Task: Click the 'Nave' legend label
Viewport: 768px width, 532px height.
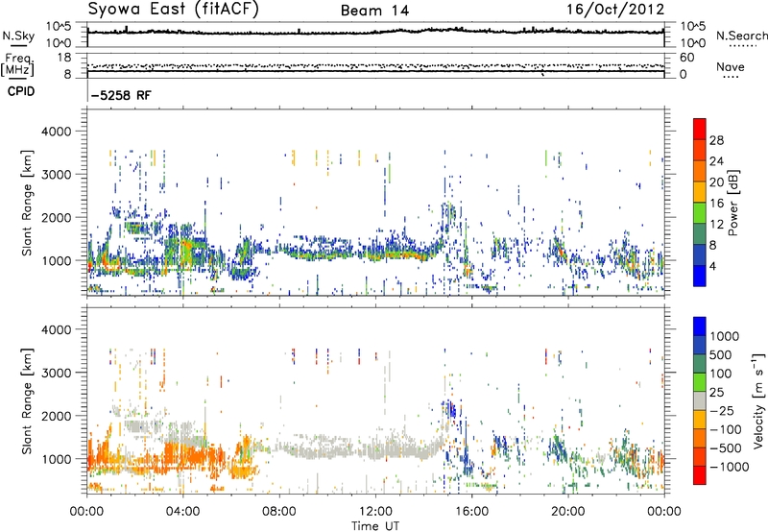Action: point(731,66)
